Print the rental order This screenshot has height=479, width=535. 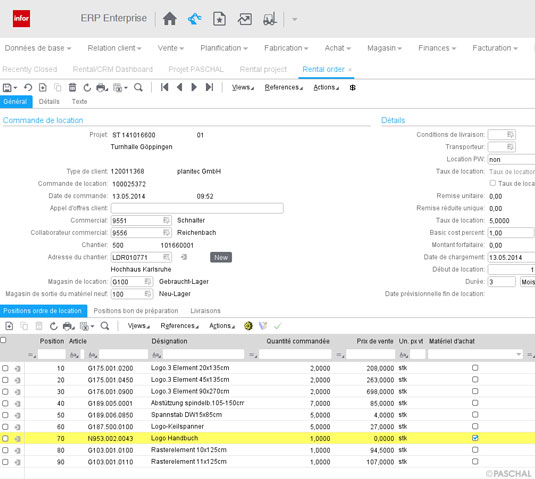click(x=101, y=88)
